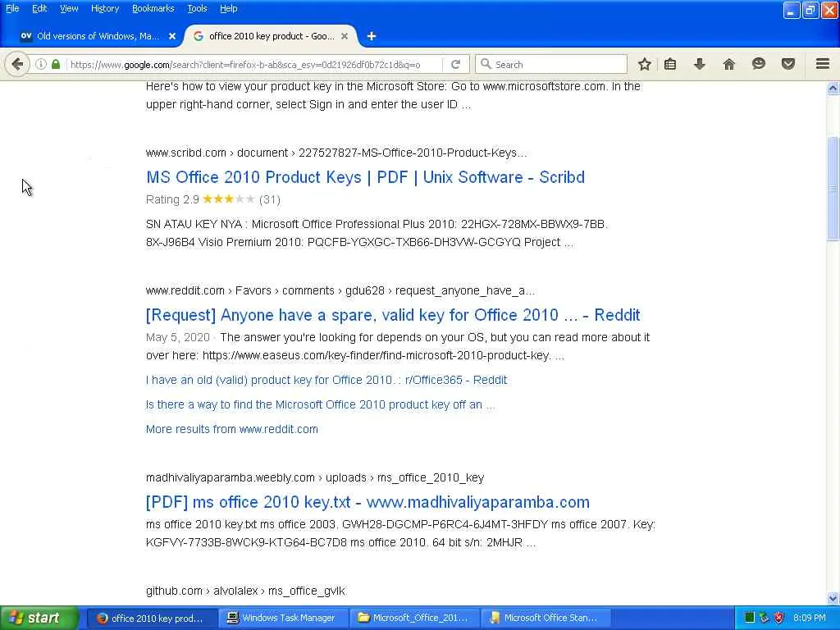
Task: Close the Old versions of Windows tab
Action: pyautogui.click(x=172, y=36)
